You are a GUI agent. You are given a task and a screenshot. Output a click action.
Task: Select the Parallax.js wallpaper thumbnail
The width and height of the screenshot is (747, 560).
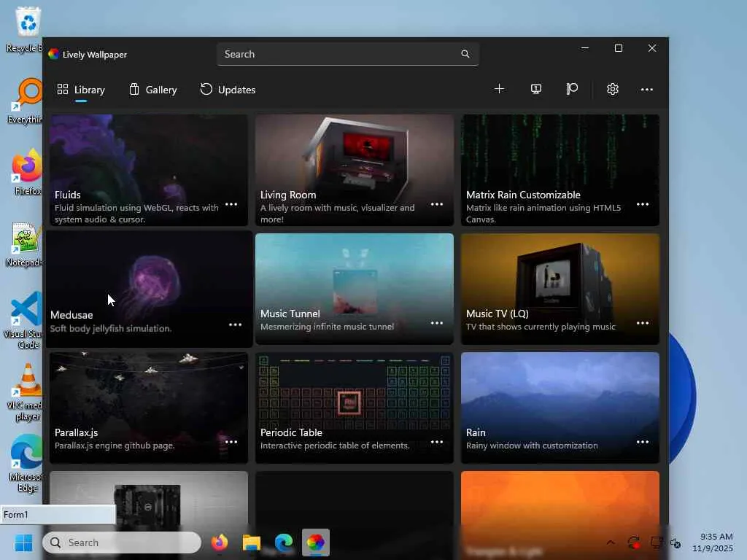[x=149, y=408]
